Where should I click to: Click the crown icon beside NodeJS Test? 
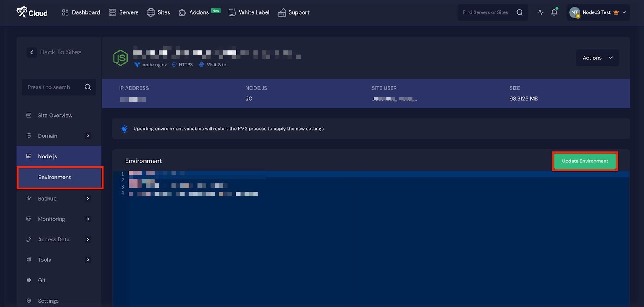(x=616, y=12)
